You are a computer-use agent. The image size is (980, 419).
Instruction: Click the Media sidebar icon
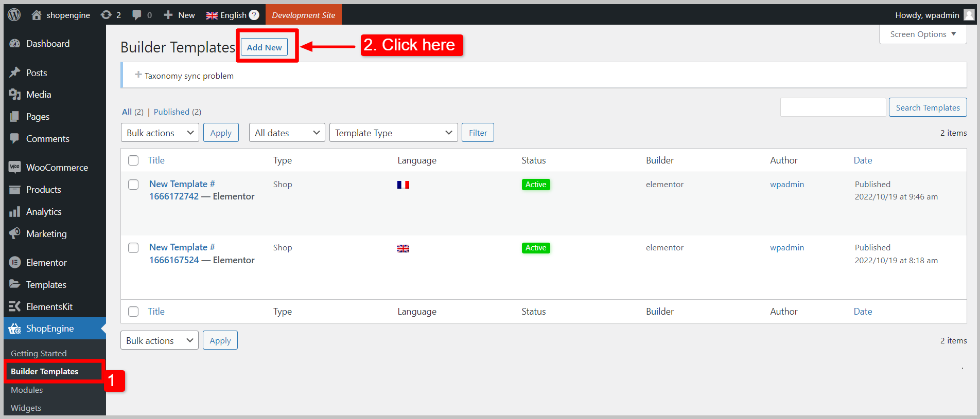pyautogui.click(x=14, y=95)
